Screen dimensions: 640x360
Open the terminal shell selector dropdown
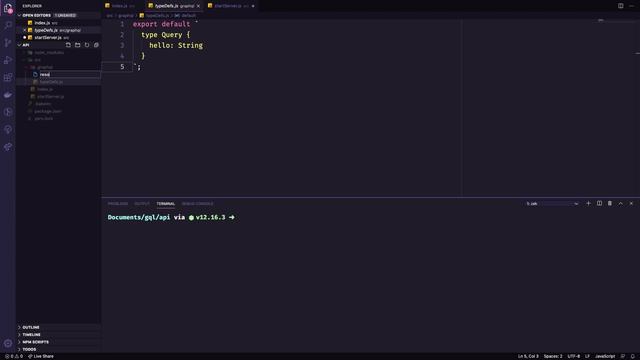click(x=553, y=204)
